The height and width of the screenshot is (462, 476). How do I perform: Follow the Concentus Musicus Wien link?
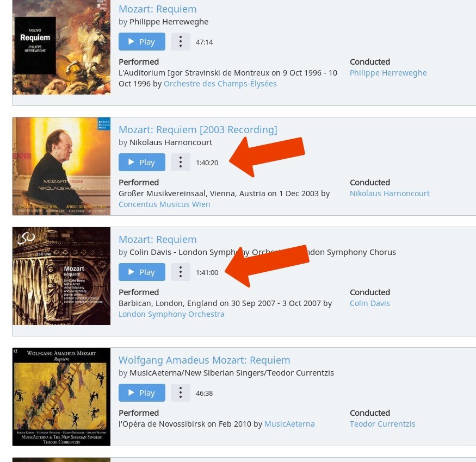pyautogui.click(x=164, y=204)
